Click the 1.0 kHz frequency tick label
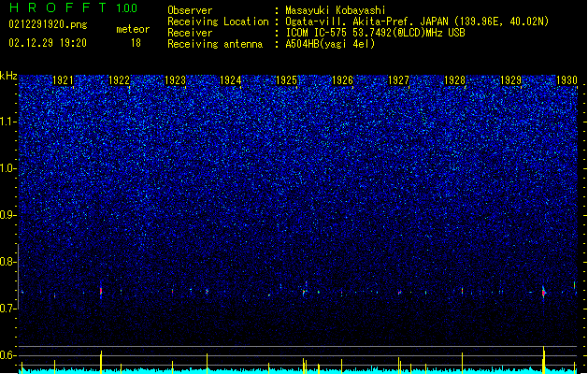588x374 pixels. (8, 168)
